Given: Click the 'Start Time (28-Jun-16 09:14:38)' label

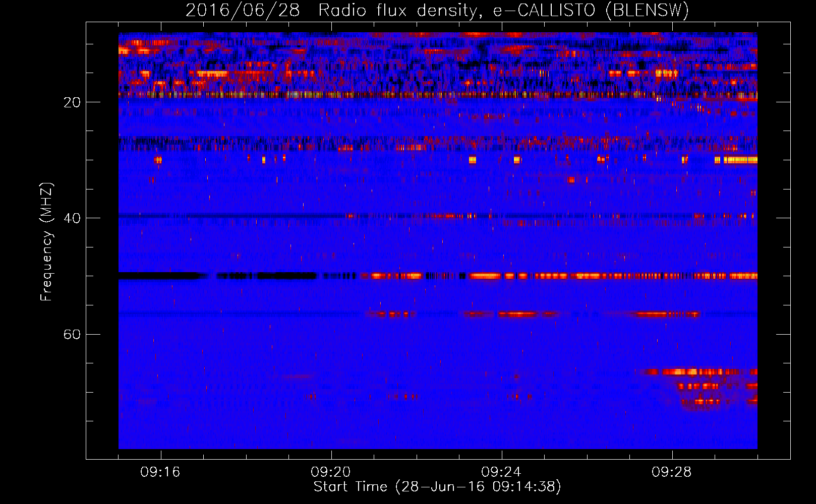Looking at the screenshot, I should [437, 487].
